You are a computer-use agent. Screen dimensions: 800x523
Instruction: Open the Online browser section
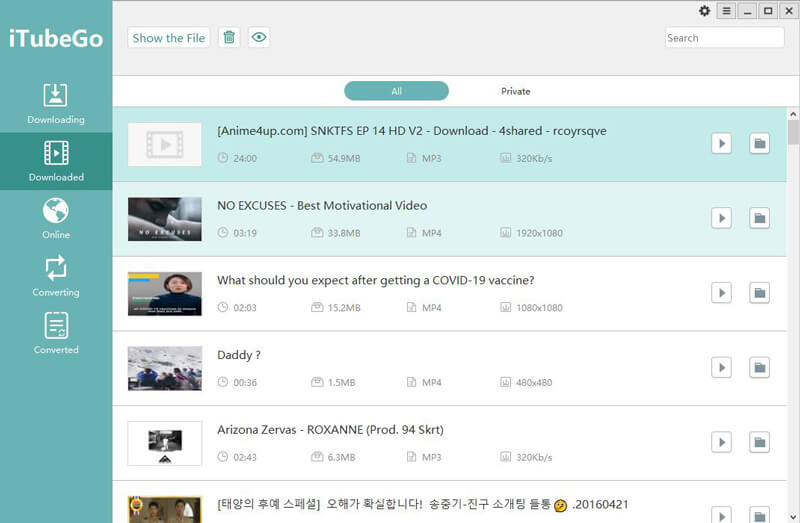coord(56,218)
